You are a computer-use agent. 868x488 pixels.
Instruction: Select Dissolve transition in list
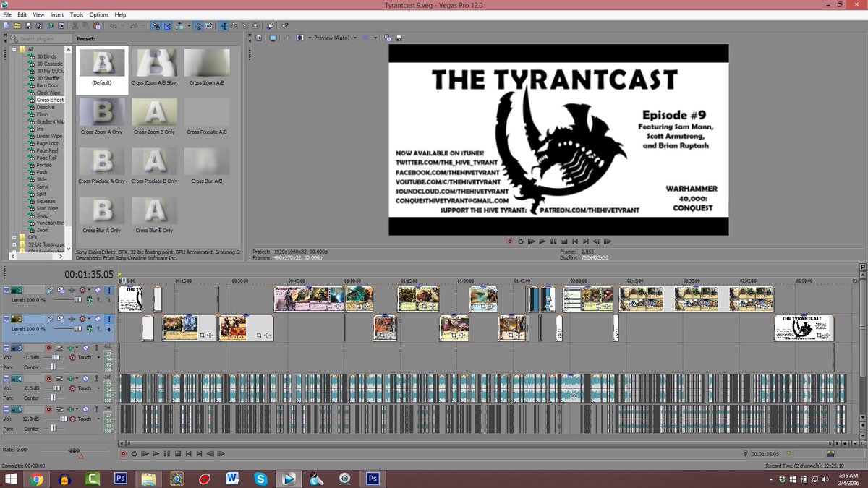point(45,107)
